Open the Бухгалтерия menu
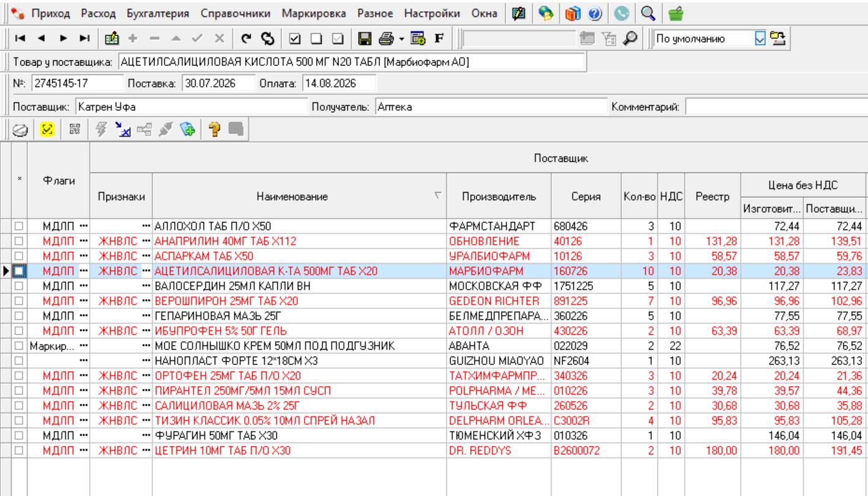This screenshot has width=868, height=496. [158, 13]
